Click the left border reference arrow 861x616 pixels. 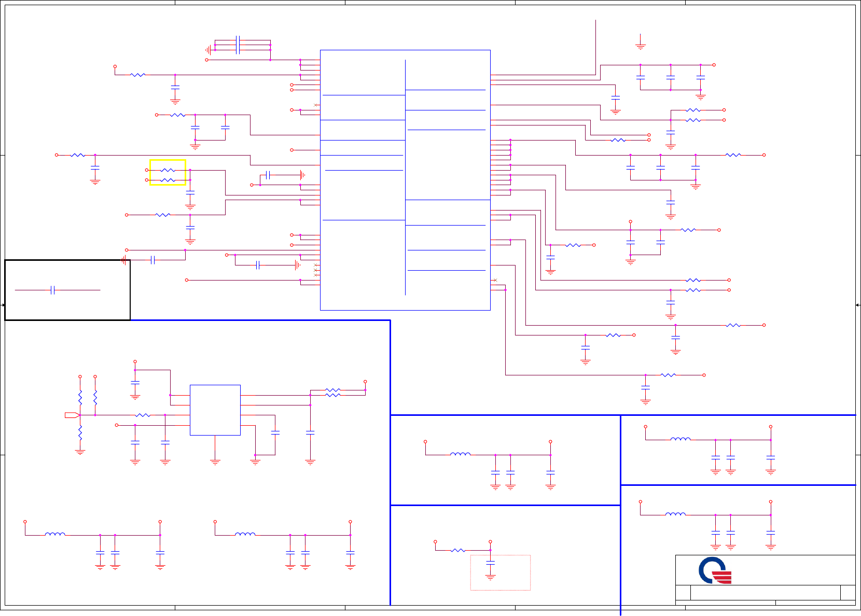click(x=3, y=305)
